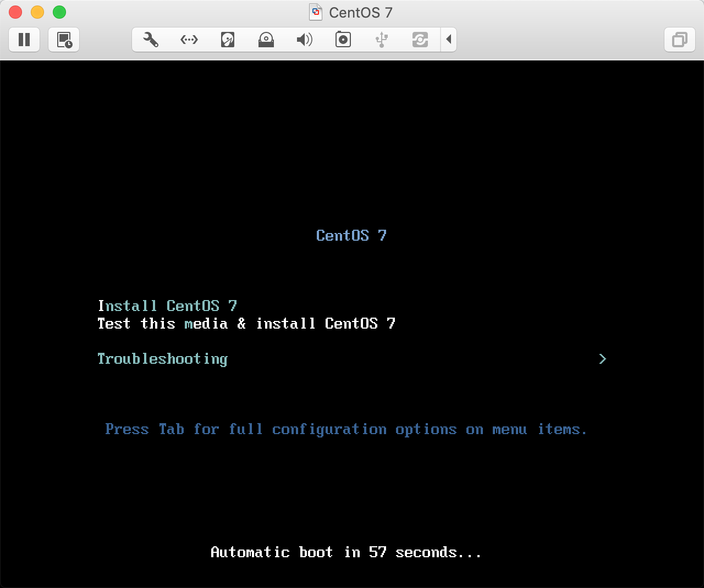This screenshot has width=704, height=588.
Task: Open the CD/DVD drive device icon
Action: tap(266, 40)
